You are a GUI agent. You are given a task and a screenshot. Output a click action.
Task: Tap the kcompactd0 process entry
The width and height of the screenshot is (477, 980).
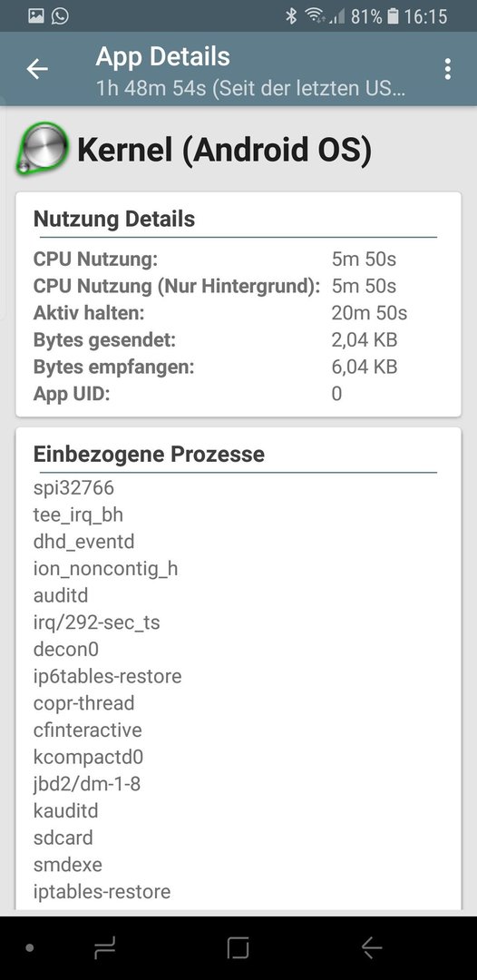point(88,757)
